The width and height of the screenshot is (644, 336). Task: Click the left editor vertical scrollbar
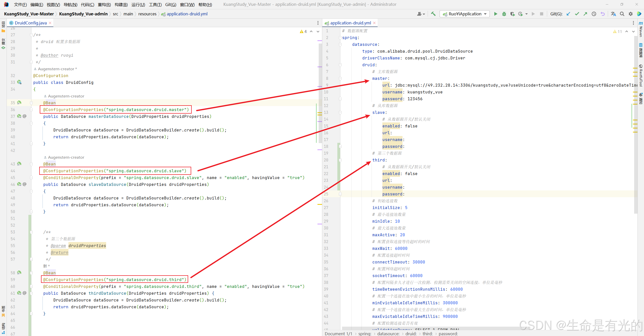point(320,93)
